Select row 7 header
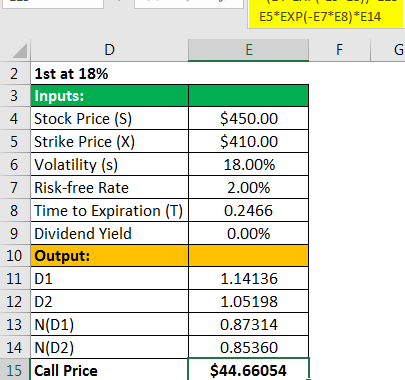Screen dimensions: 405x380 [x=15, y=187]
